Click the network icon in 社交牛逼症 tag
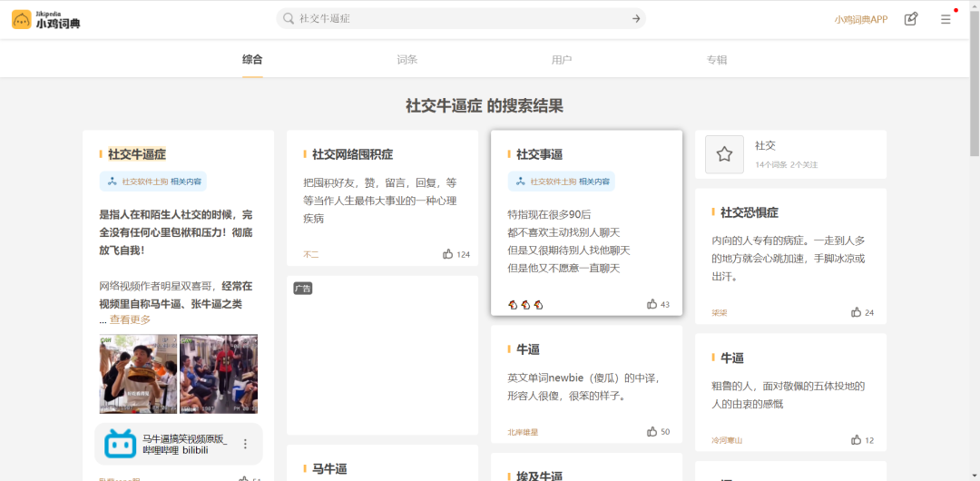The width and height of the screenshot is (980, 481). point(113,182)
